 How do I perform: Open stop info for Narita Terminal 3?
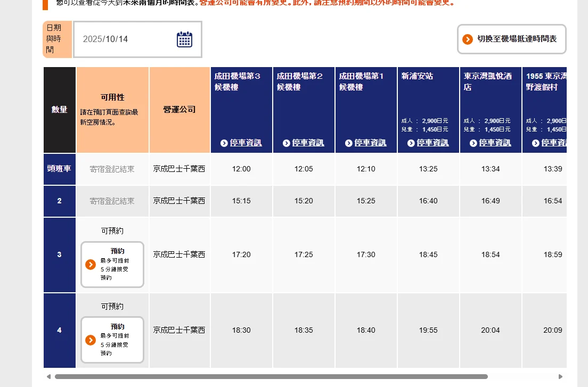246,143
